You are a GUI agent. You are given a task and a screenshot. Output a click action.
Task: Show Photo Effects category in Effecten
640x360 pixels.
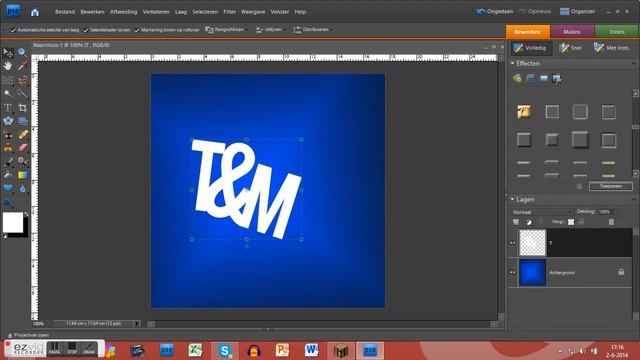click(544, 78)
